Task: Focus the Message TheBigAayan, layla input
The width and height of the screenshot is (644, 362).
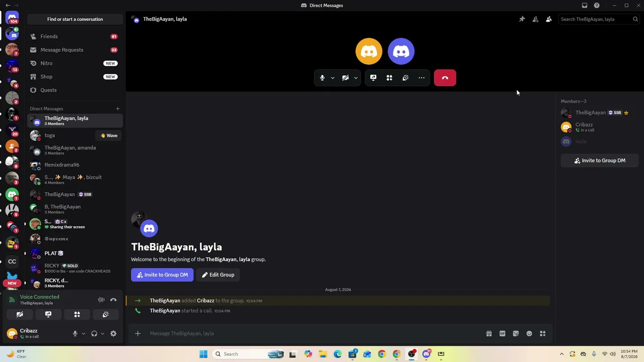Action: coord(314,333)
